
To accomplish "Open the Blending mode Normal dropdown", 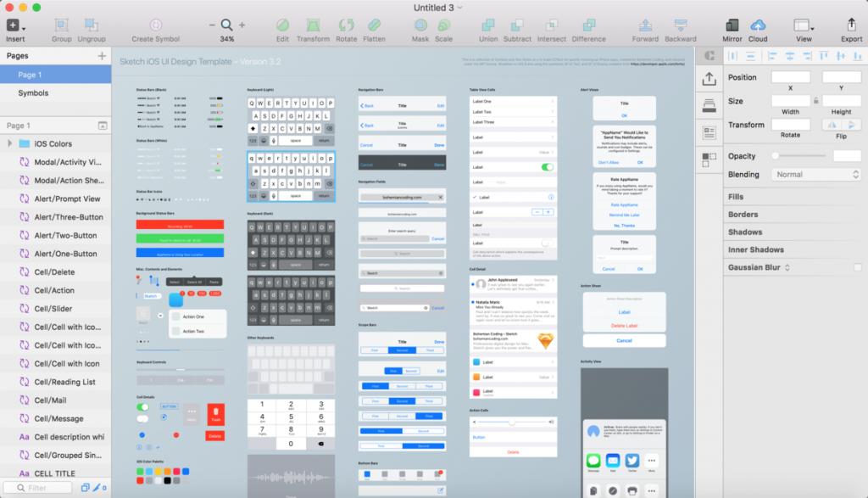I will [x=815, y=174].
